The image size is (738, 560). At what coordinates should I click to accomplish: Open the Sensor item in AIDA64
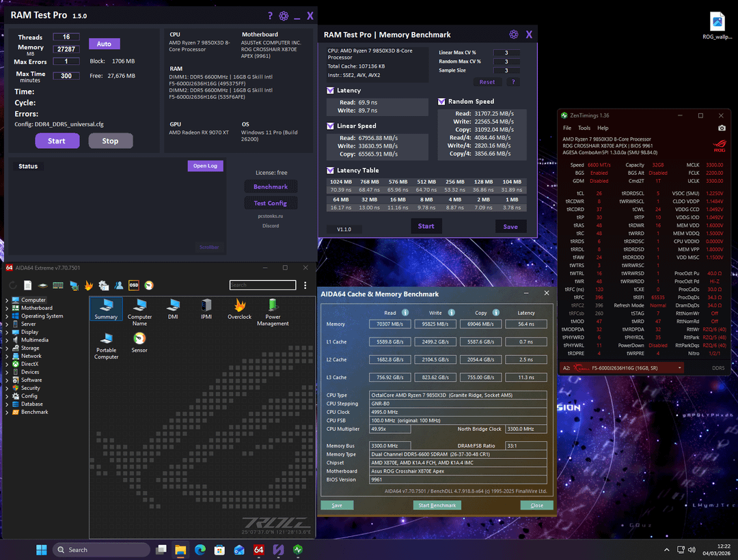tap(139, 341)
